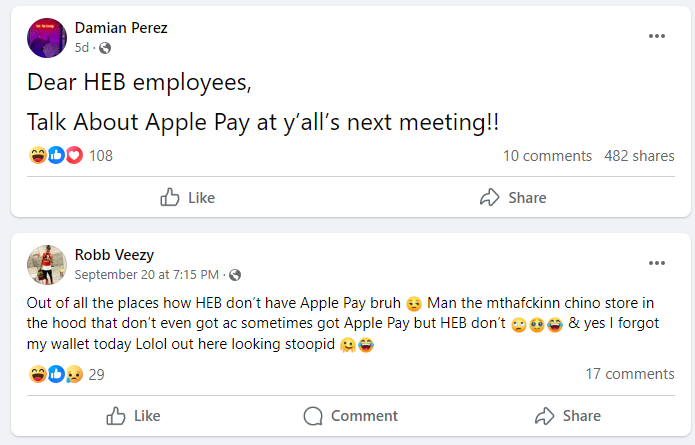Open more options menu on Robb's post
This screenshot has width=695, height=445.
[x=656, y=263]
